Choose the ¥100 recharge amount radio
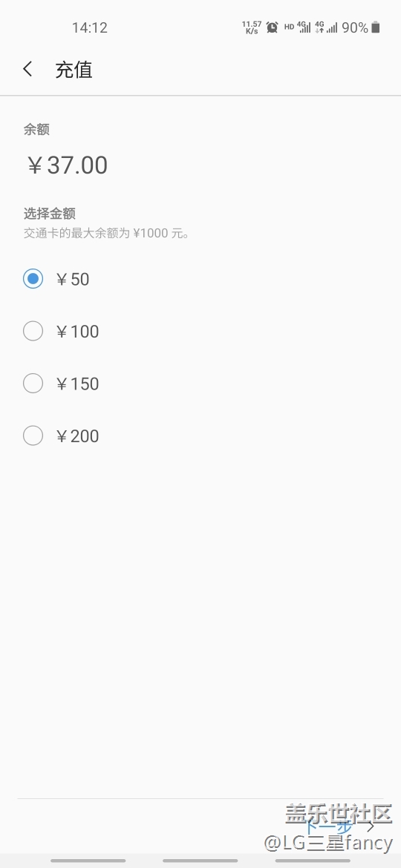Screen dimensions: 401x868 33,331
